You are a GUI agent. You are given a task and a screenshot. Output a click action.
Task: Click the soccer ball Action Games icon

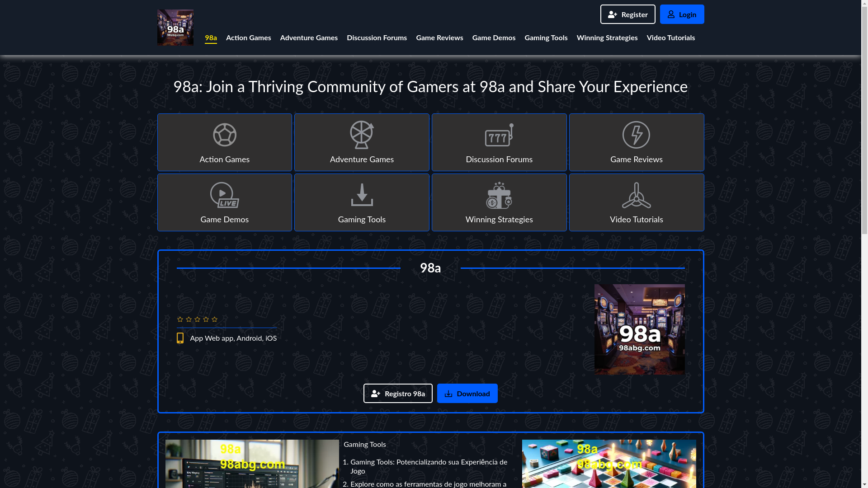tap(225, 135)
